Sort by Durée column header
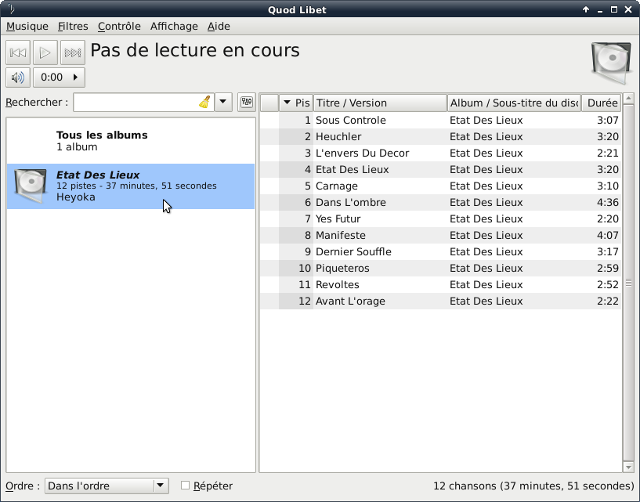This screenshot has width=640, height=502. (x=602, y=103)
